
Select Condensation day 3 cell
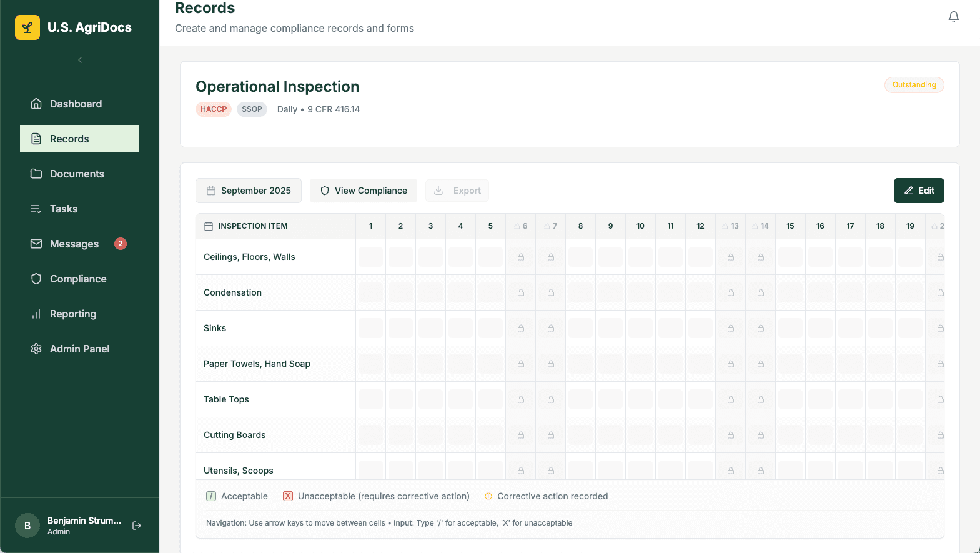[430, 292]
